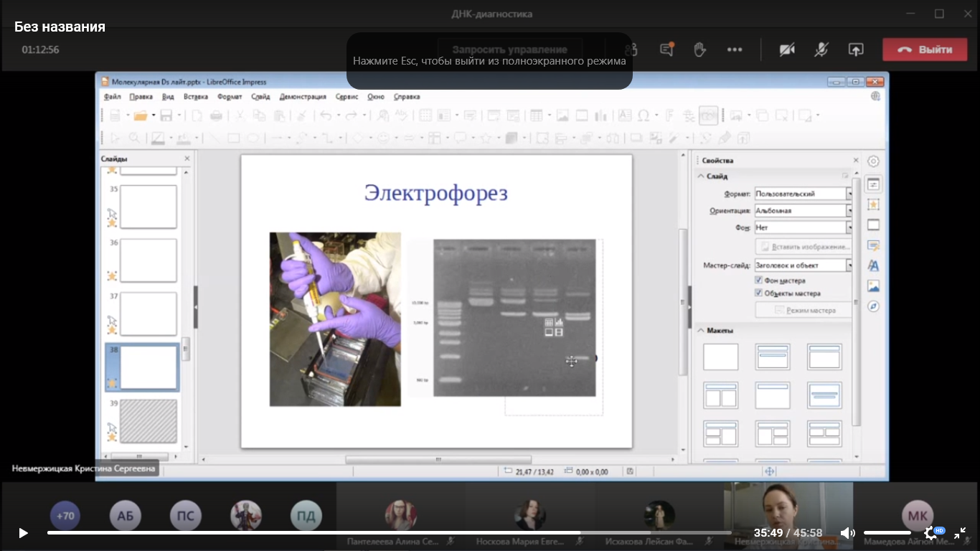Toggle the video player volume speaker

pos(847,533)
